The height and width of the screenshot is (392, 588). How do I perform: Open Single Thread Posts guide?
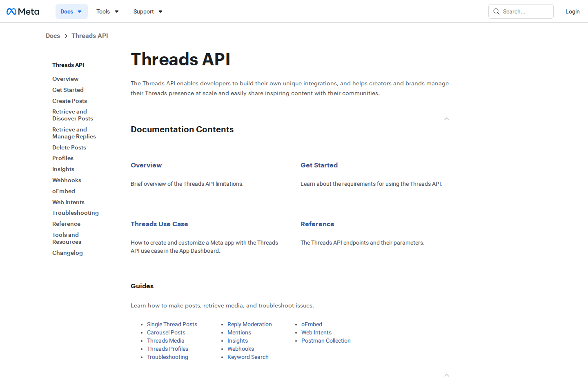(172, 324)
